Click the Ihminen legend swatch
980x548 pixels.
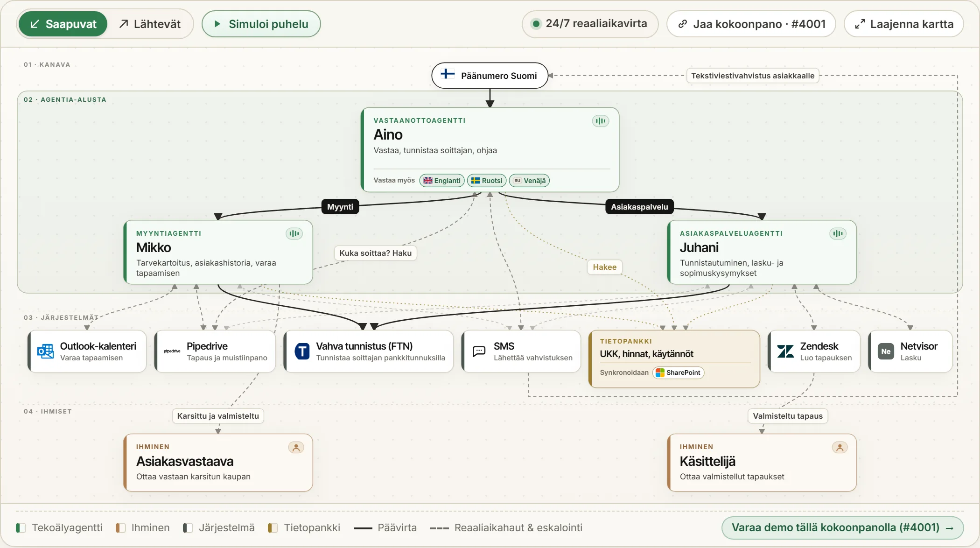click(120, 528)
